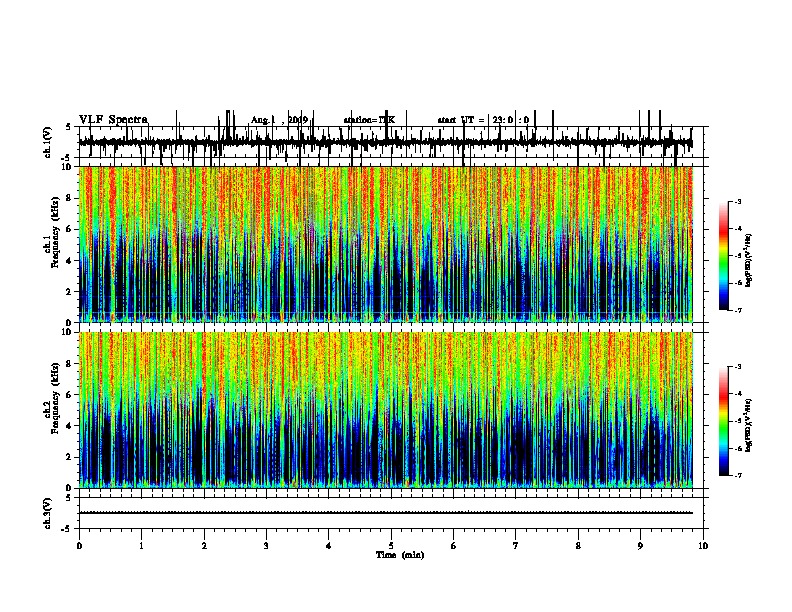Image resolution: width=792 pixels, height=612 pixels.
Task: Click the "1" tick on the time axis
Action: click(x=141, y=546)
